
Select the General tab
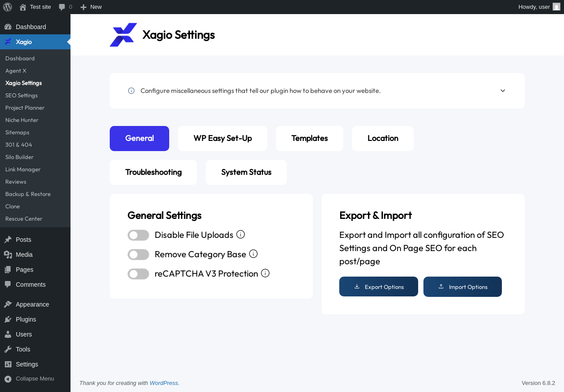139,138
